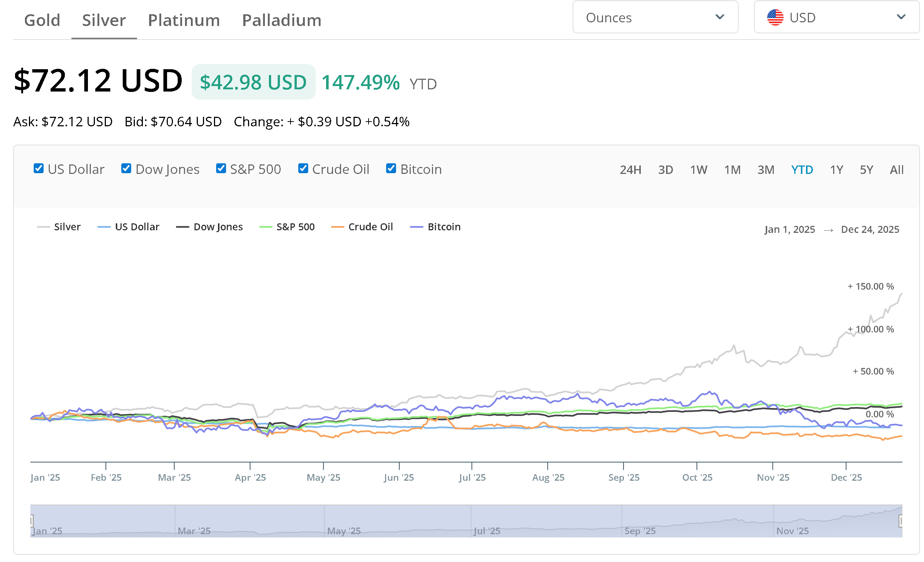Screen dimensions: 924x562
Task: Toggle Silver series via its legend marker
Action: click(x=44, y=227)
